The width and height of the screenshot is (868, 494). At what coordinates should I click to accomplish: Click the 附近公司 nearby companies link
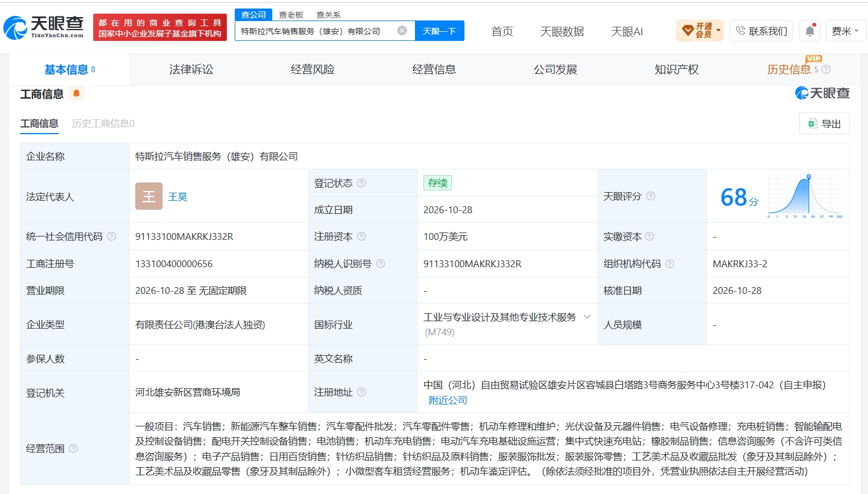coord(448,400)
